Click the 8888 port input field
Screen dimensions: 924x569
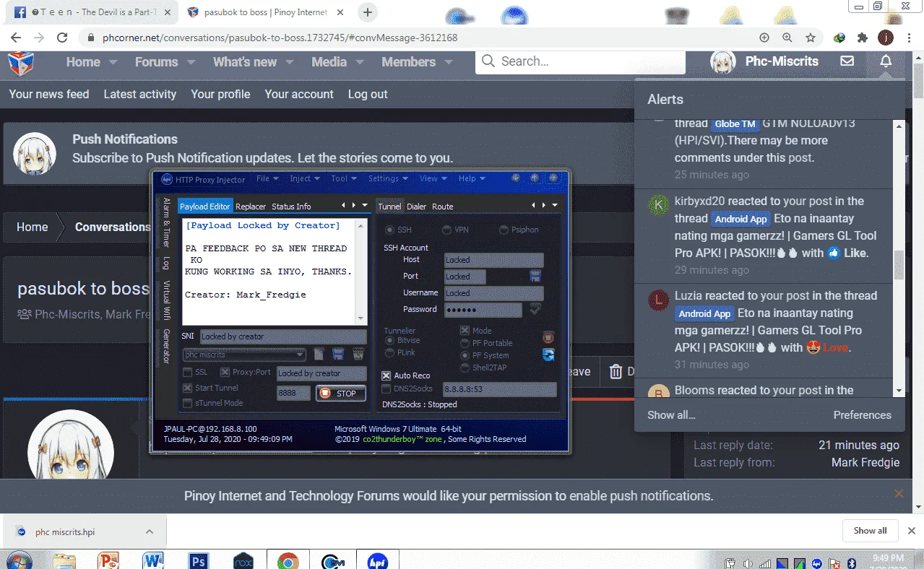tap(293, 394)
